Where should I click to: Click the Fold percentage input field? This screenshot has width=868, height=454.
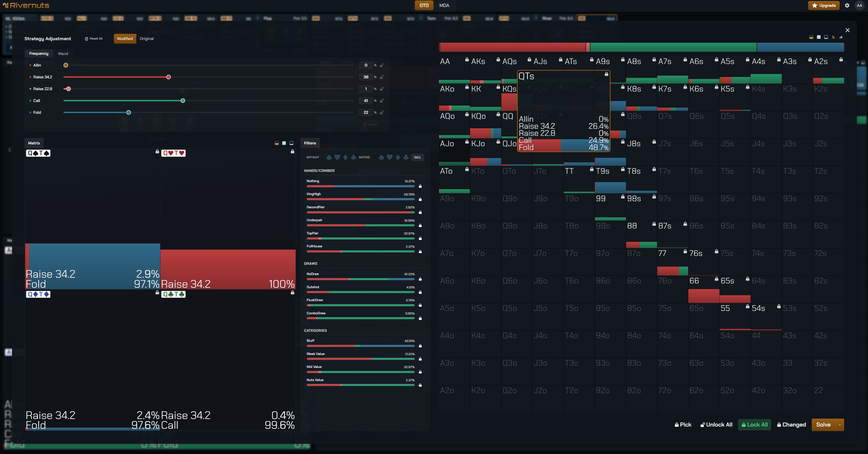[x=365, y=112]
